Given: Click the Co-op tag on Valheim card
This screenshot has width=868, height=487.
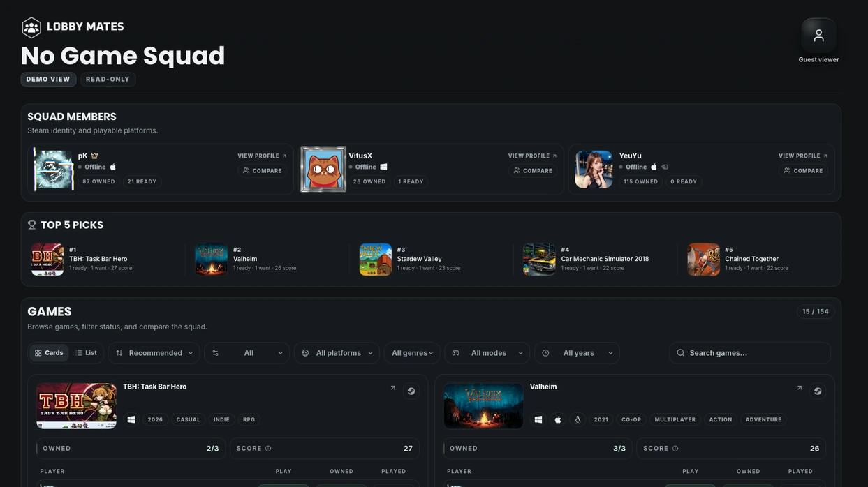Looking at the screenshot, I should [631, 420].
